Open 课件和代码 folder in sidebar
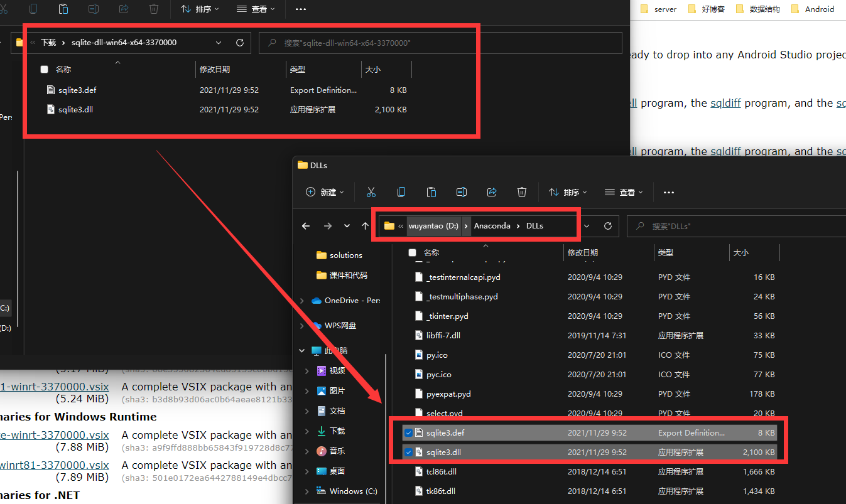Screen dimensions: 846x504 click(x=342, y=275)
